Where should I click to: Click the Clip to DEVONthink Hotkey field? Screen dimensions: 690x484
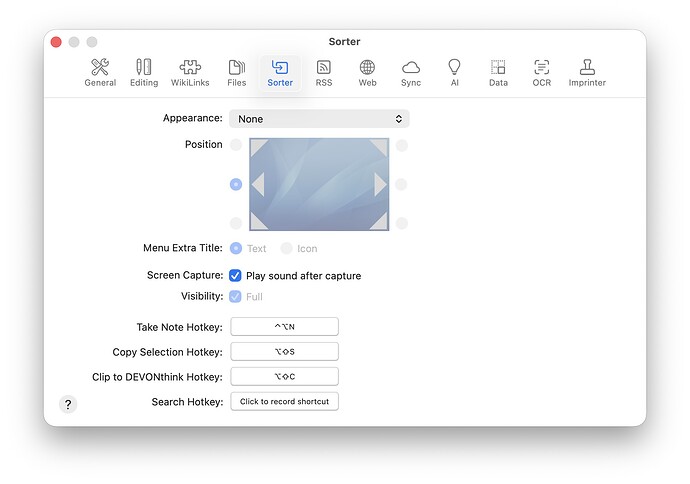pos(284,376)
